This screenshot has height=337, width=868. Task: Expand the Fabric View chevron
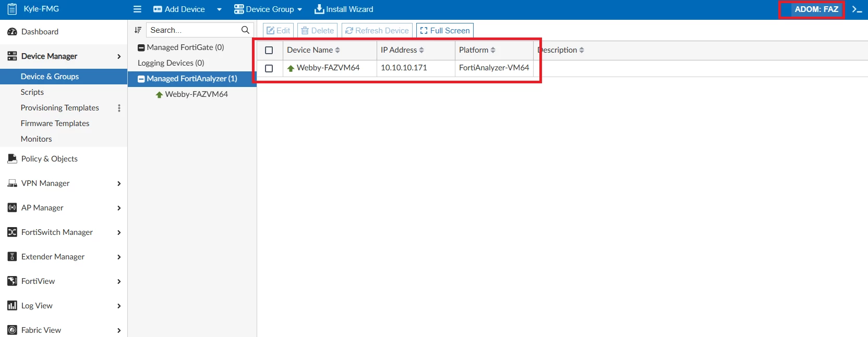click(119, 330)
